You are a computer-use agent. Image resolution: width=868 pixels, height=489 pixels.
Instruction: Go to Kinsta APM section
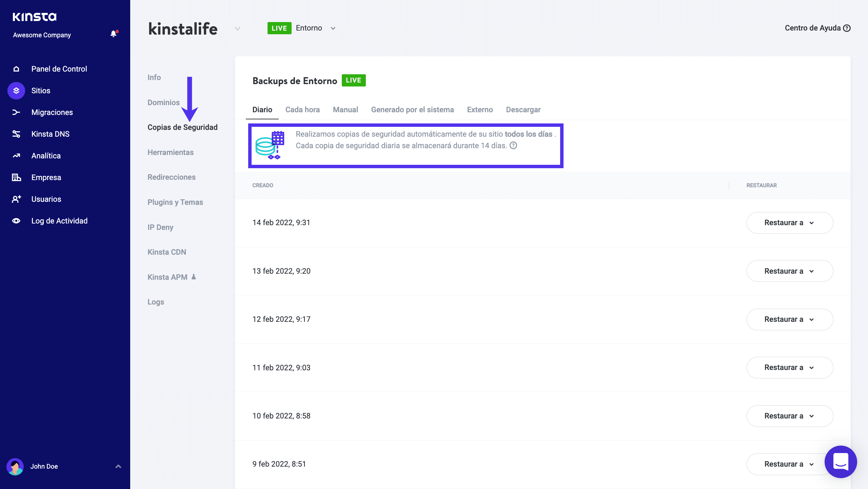[x=167, y=277]
